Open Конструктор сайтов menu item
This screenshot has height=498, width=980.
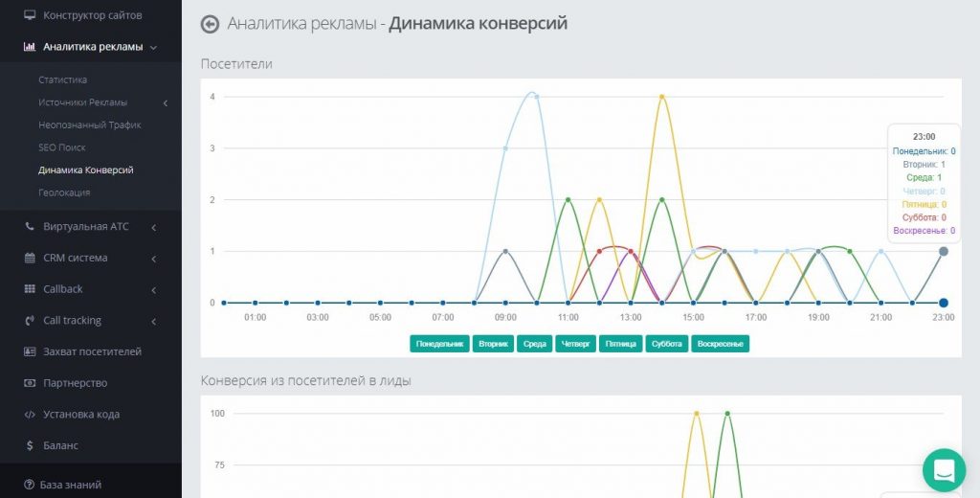coord(91,15)
